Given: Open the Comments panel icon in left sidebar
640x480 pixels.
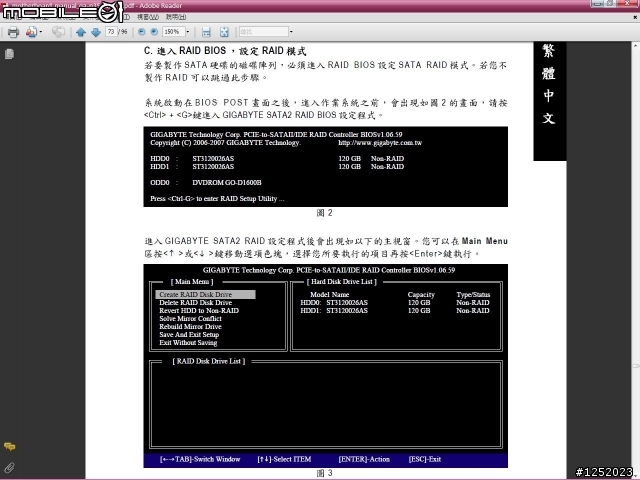Looking at the screenshot, I should [9, 447].
